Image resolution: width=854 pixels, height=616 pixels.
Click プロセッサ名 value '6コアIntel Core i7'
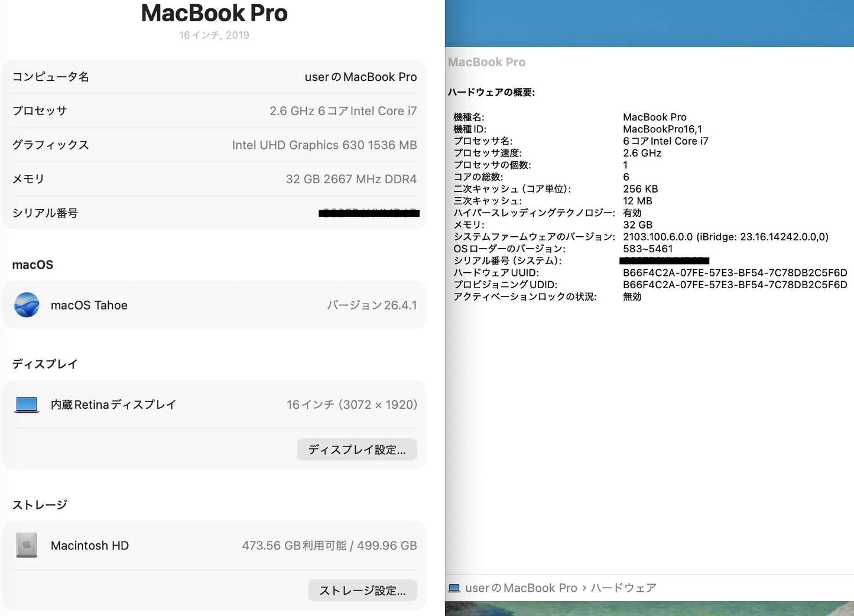point(665,141)
